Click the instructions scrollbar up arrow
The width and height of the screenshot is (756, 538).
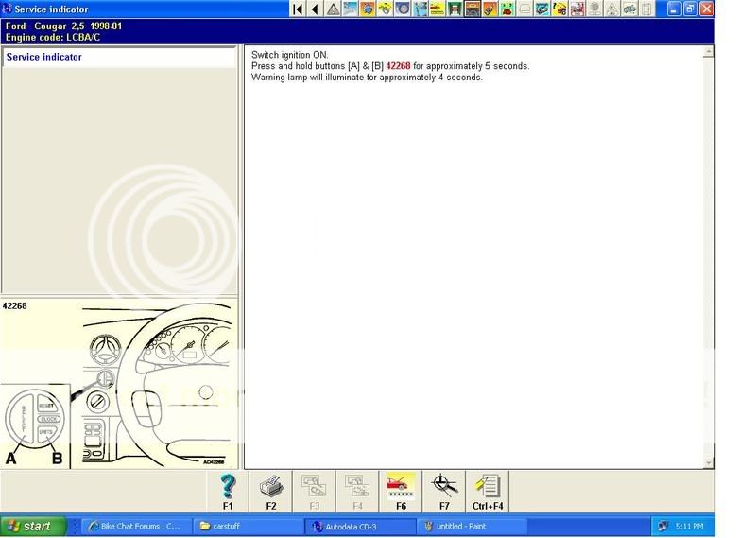[x=708, y=52]
